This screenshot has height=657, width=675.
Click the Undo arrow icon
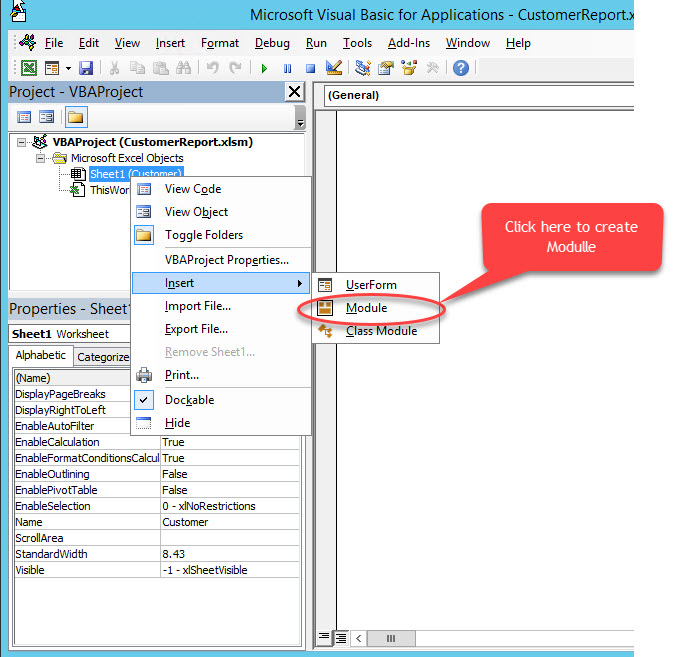pos(212,68)
